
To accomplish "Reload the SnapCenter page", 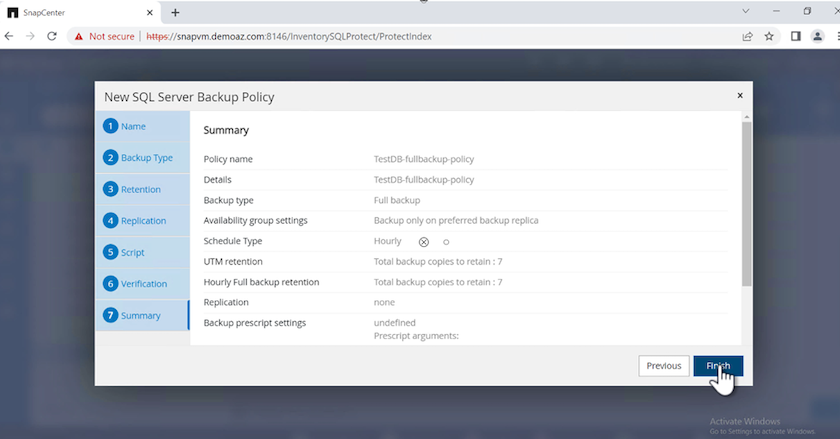I will pos(52,36).
